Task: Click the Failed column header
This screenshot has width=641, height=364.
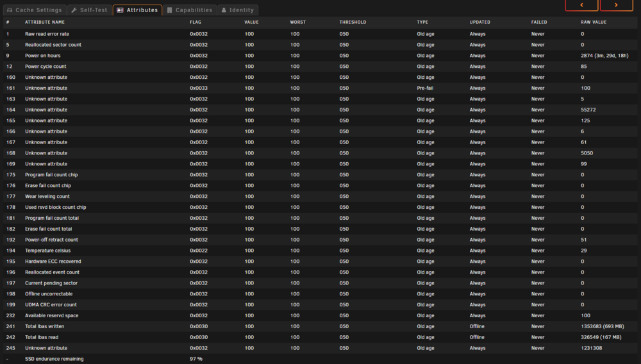Action: click(539, 22)
